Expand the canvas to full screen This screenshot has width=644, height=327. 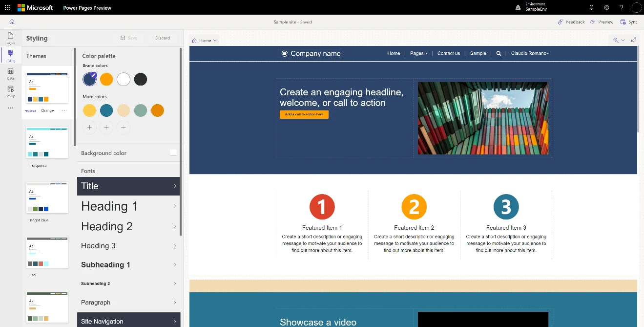click(634, 40)
